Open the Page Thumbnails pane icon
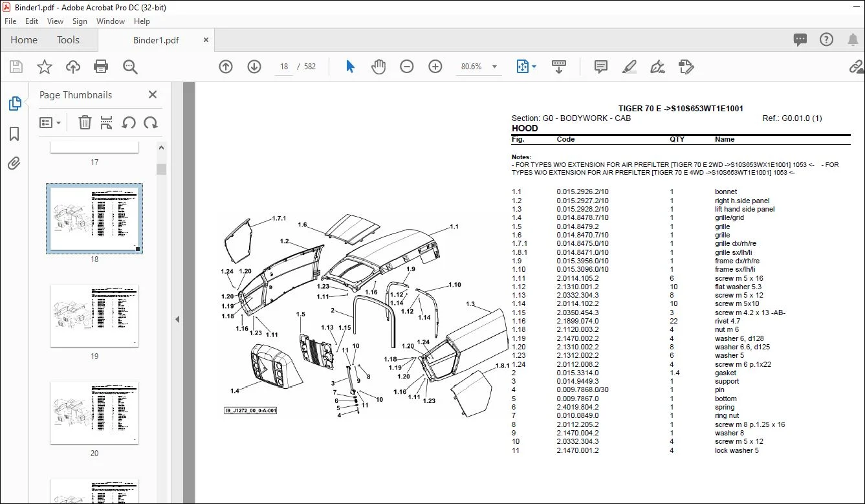The width and height of the screenshot is (865, 504). [14, 104]
